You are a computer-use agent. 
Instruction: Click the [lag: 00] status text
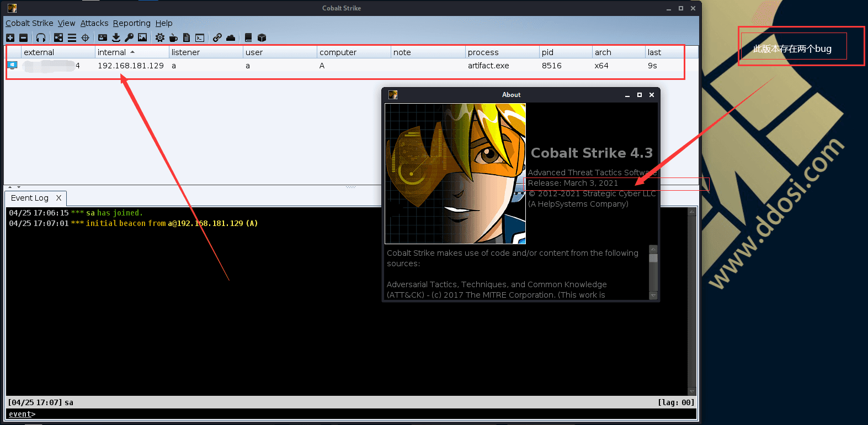[676, 402]
